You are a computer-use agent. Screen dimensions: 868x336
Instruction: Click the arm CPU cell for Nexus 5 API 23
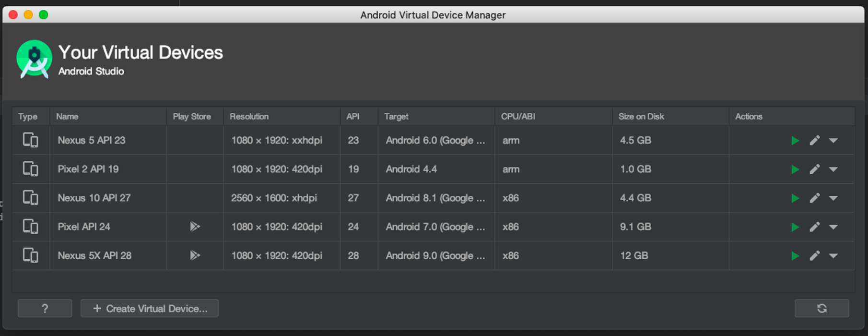tap(554, 140)
